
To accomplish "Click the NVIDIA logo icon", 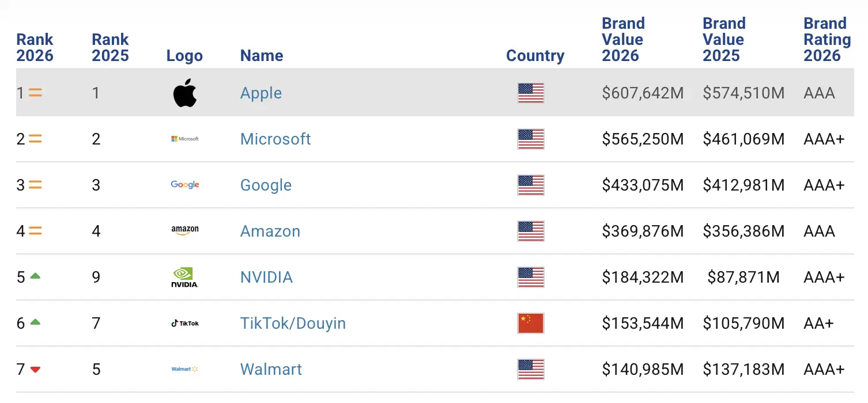I will [185, 277].
